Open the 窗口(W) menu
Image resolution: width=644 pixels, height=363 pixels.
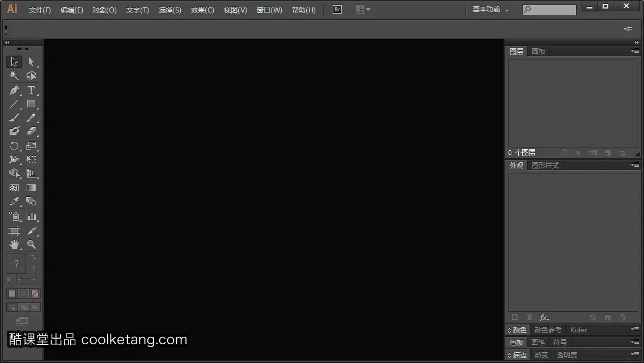(x=269, y=10)
